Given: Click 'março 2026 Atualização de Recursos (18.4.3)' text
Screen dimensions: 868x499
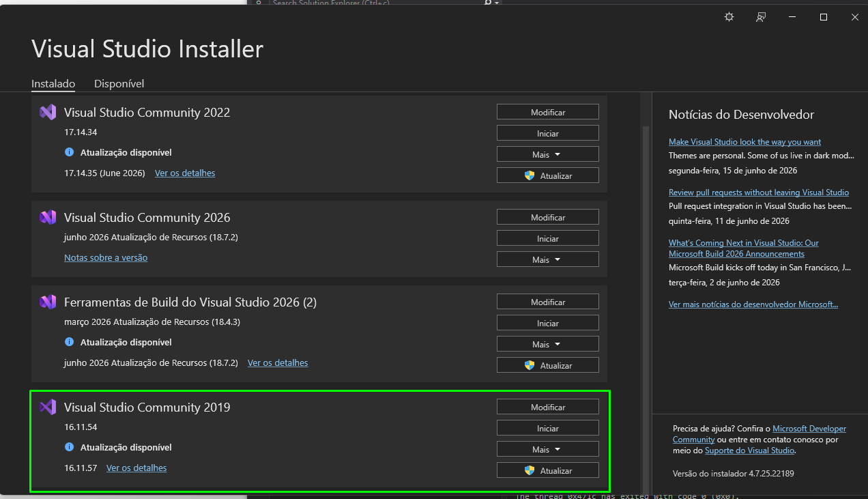Looking at the screenshot, I should (x=152, y=322).
